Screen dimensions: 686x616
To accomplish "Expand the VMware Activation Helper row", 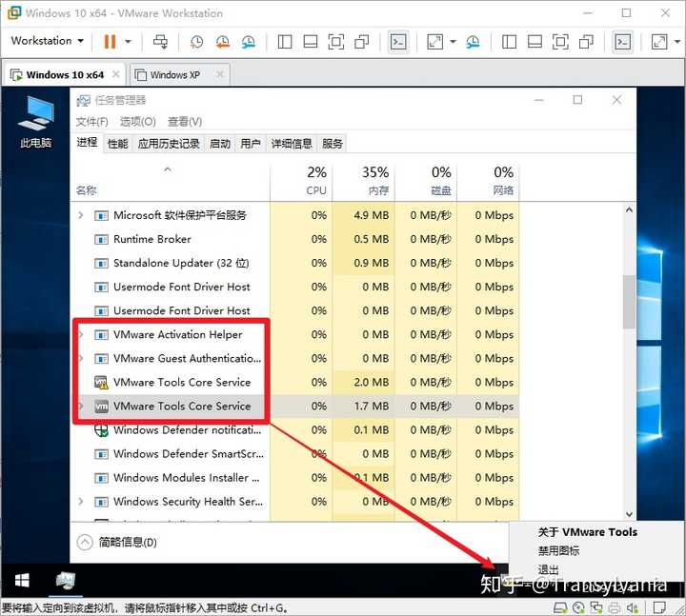I will click(80, 334).
